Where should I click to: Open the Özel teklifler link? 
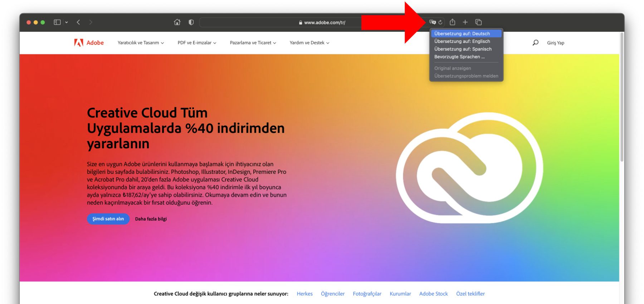(x=470, y=294)
